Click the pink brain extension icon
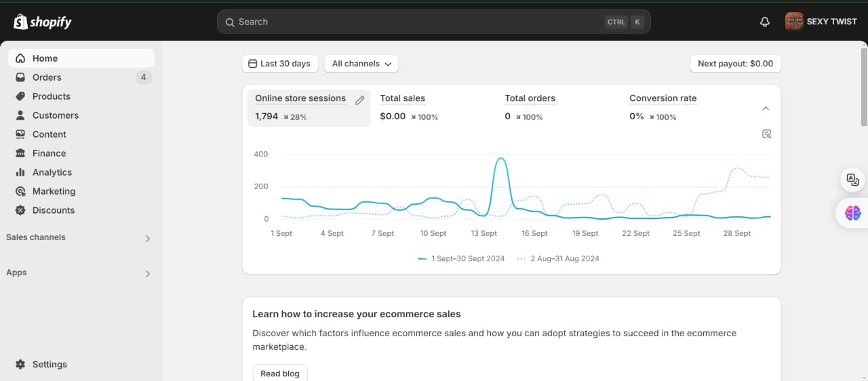 coord(852,213)
